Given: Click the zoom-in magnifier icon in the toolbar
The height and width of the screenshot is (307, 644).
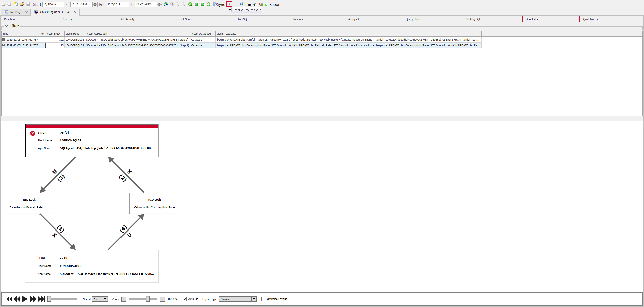Looking at the screenshot, I should tap(183, 4).
